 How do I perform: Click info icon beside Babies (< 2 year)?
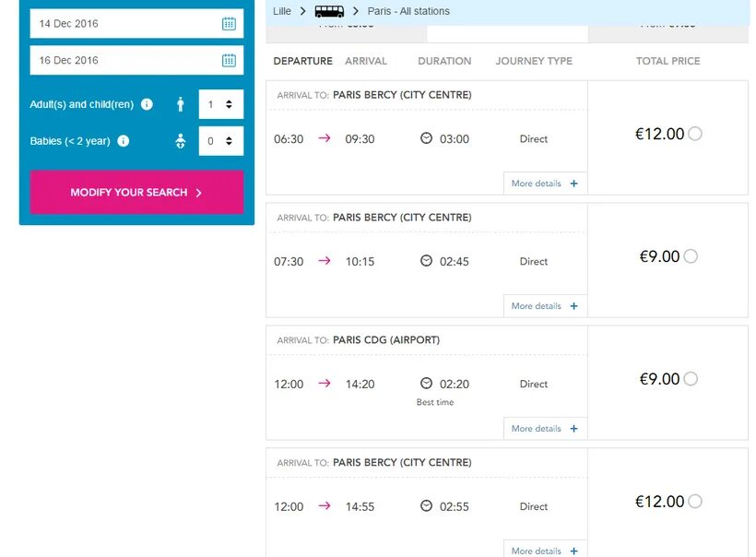pyautogui.click(x=124, y=142)
